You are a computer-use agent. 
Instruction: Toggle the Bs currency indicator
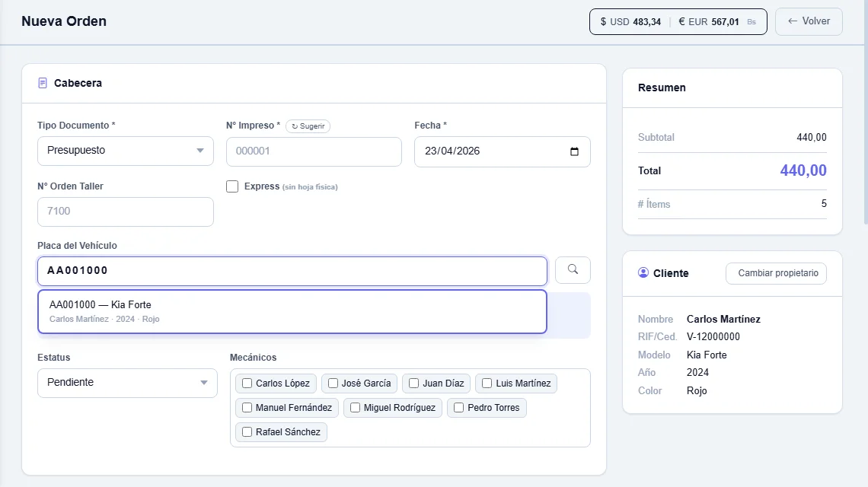752,22
